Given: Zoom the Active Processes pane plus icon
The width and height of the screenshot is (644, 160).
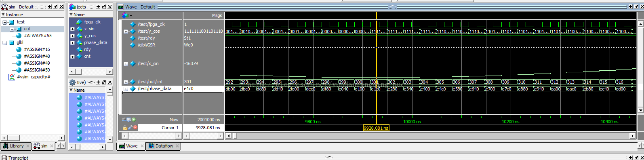Looking at the screenshot, I should [x=98, y=82].
